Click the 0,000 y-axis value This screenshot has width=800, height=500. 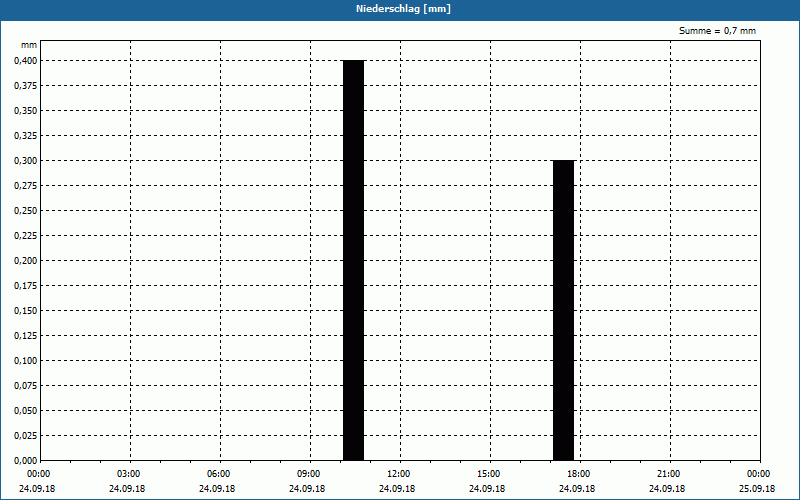pyautogui.click(x=26, y=461)
